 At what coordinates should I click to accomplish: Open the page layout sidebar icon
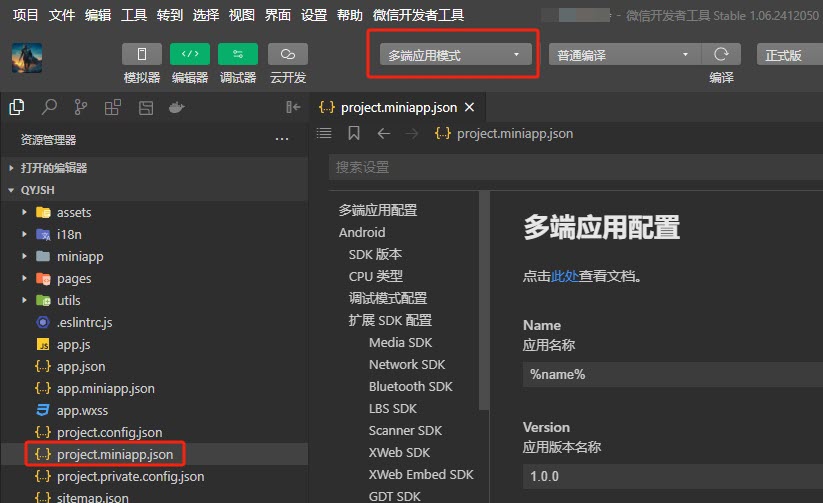click(x=146, y=108)
